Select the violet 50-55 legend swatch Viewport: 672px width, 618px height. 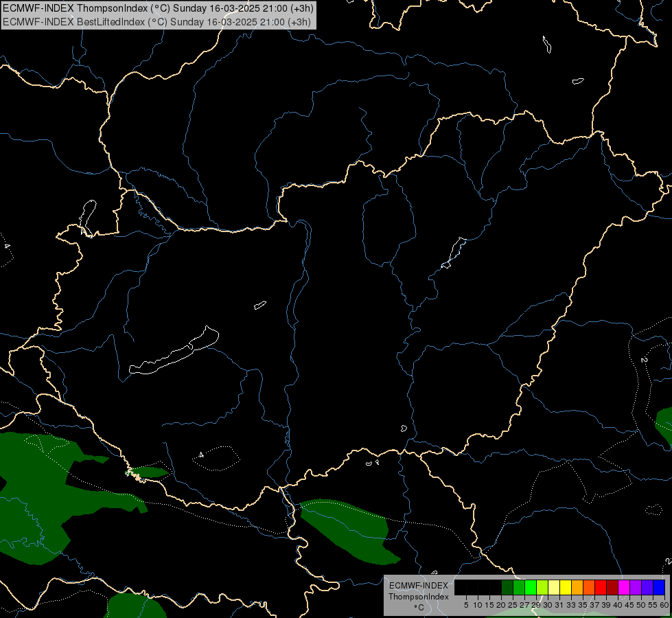pyautogui.click(x=647, y=588)
